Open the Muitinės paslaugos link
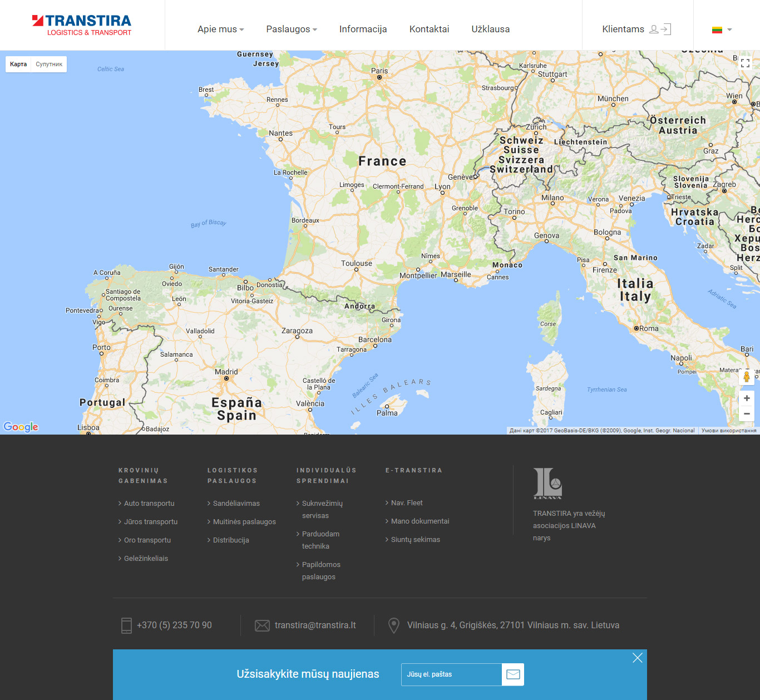Viewport: 760px width, 700px height. (x=244, y=521)
